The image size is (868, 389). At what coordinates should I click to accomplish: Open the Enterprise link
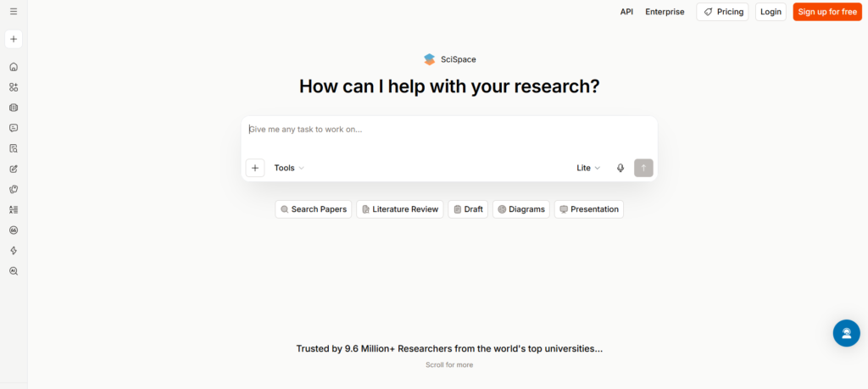coord(665,12)
